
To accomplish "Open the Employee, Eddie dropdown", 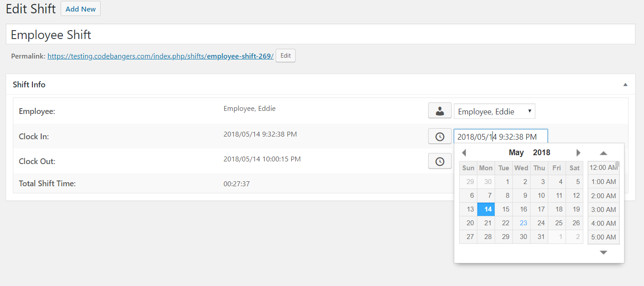I will [494, 111].
